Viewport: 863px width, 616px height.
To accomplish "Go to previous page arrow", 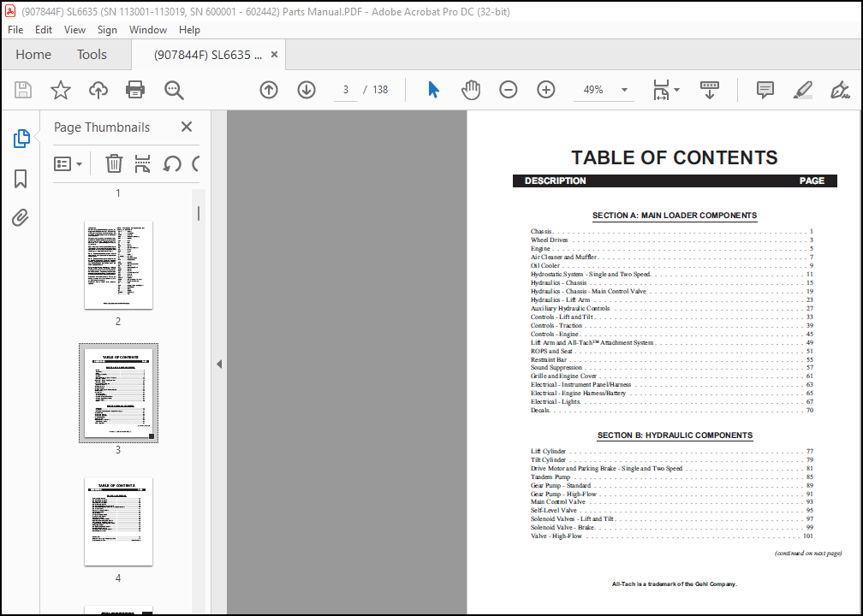I will click(269, 90).
